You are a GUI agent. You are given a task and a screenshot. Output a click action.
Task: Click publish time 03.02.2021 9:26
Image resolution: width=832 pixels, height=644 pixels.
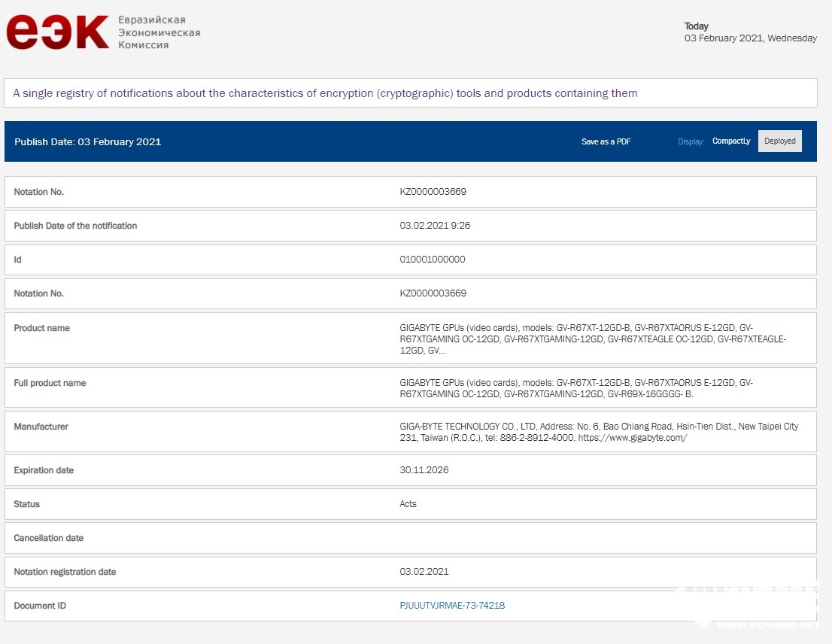(x=435, y=226)
